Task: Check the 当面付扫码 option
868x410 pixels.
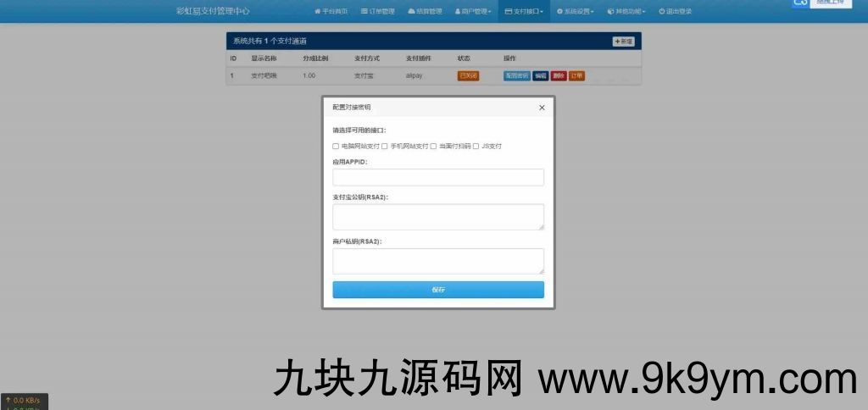Action: point(434,147)
